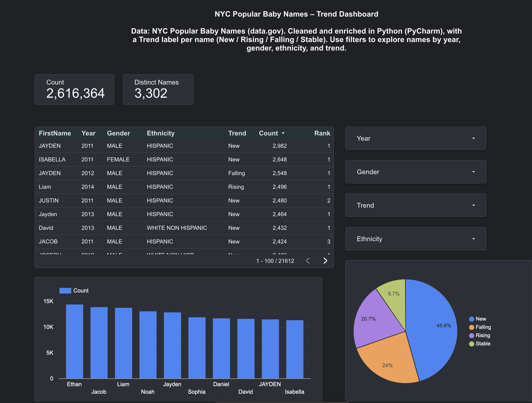
Task: Sort the table by FirstName column
Action: [x=55, y=133]
